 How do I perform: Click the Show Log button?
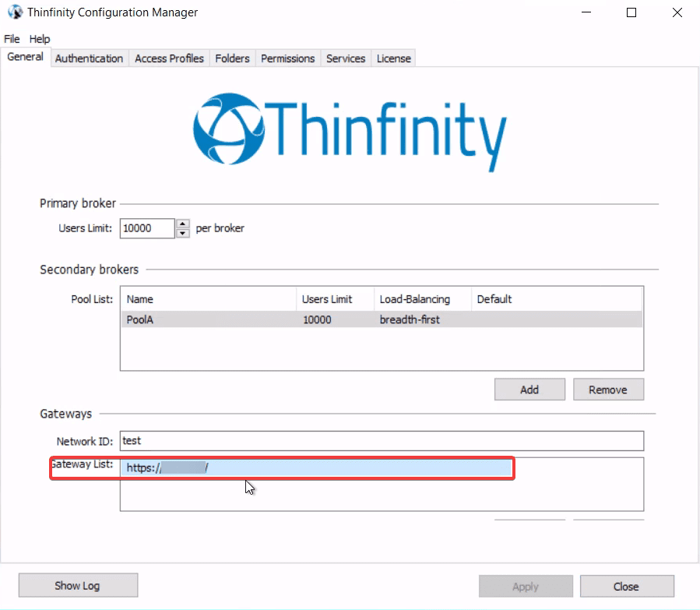coord(78,584)
